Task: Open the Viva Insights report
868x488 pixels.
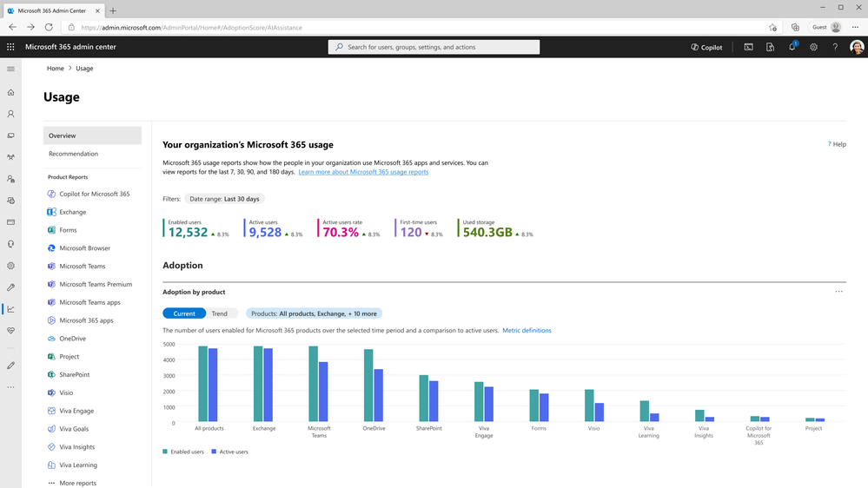Action: (x=71, y=447)
